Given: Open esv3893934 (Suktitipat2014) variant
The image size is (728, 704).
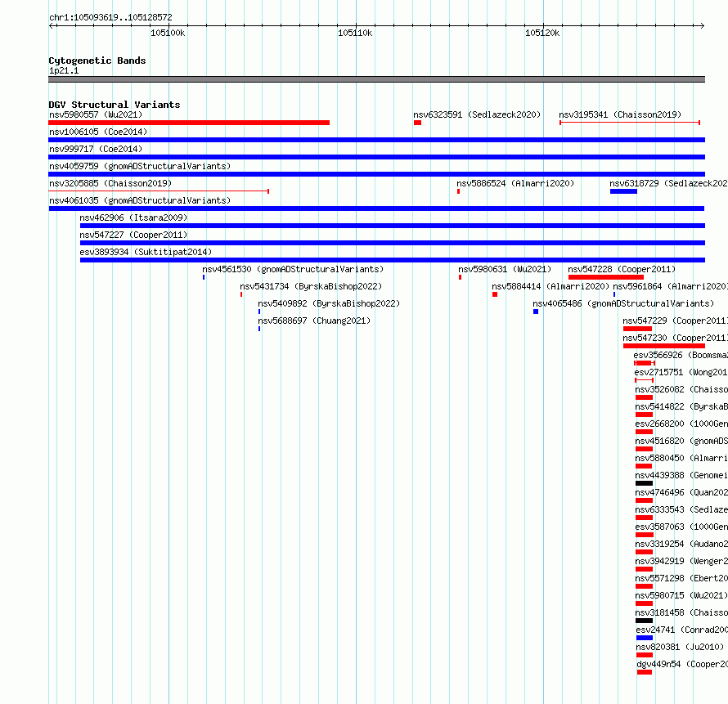Looking at the screenshot, I should pyautogui.click(x=146, y=252).
